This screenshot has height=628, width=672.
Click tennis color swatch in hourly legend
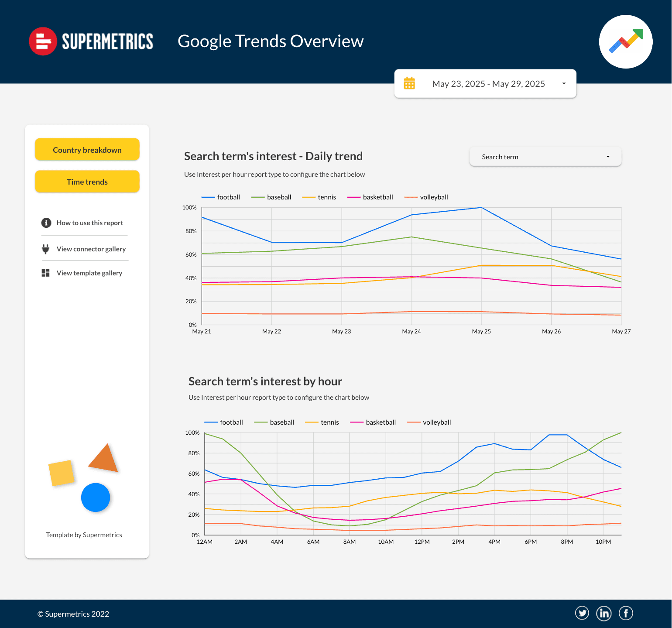tap(312, 422)
